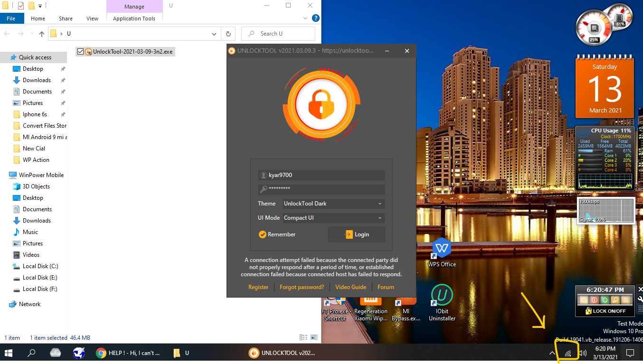Open Wi-Fi network icon in system tray
This screenshot has height=364, width=643.
pyautogui.click(x=568, y=354)
